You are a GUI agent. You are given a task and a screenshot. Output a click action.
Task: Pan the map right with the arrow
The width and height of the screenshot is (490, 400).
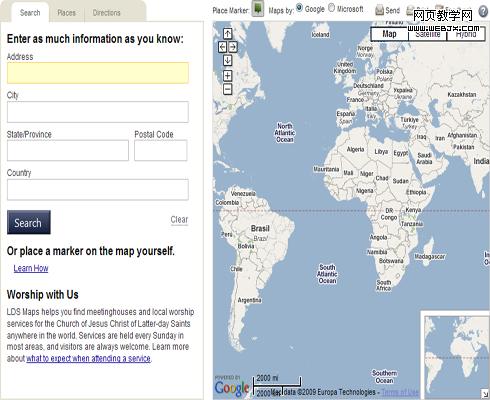233,47
